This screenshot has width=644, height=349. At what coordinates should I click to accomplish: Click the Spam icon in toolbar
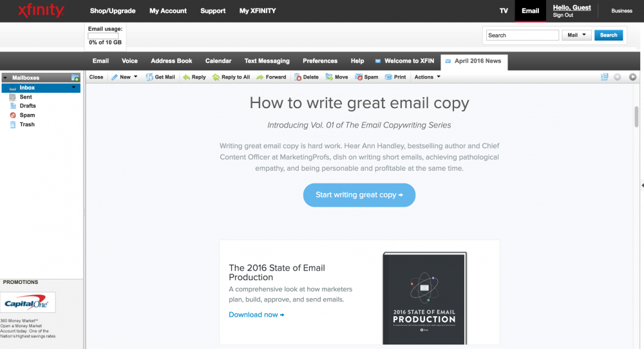(359, 77)
